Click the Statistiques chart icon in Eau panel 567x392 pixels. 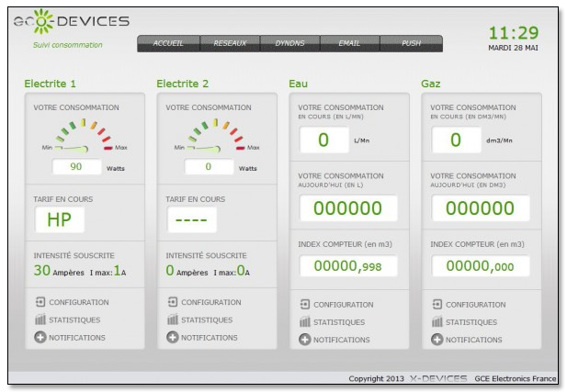coord(304,322)
